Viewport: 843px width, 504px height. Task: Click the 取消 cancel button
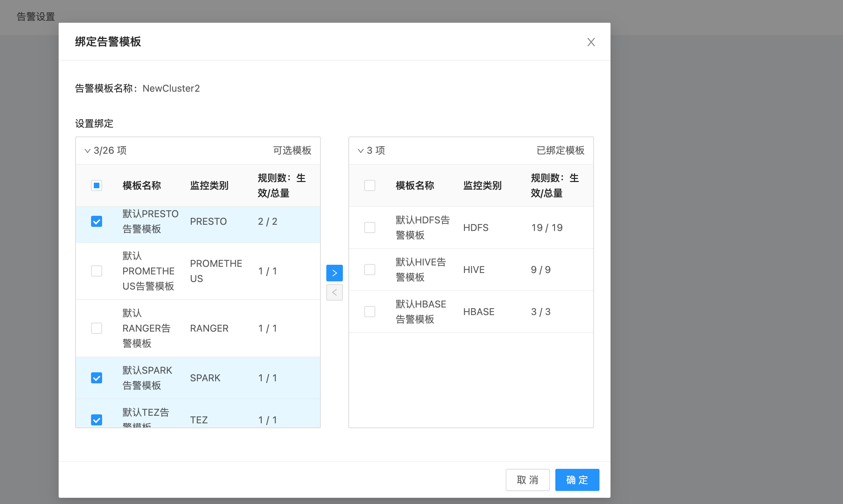(527, 480)
